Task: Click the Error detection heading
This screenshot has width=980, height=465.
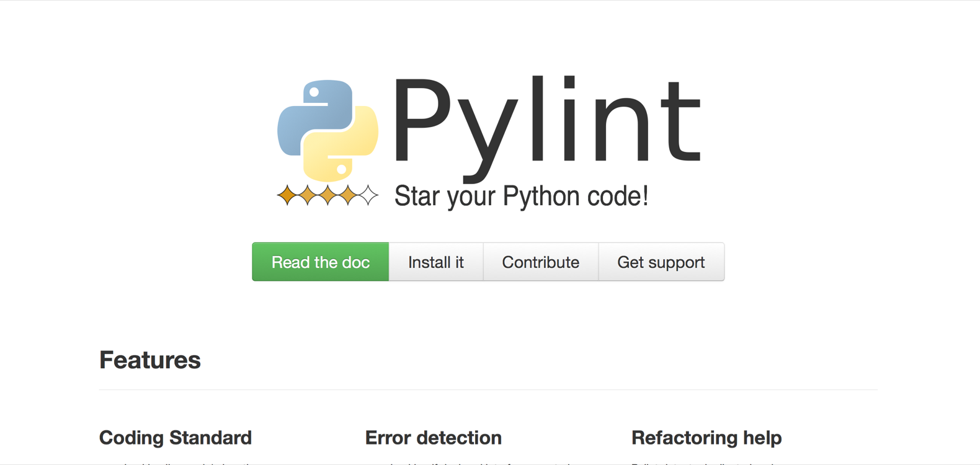Action: [434, 438]
